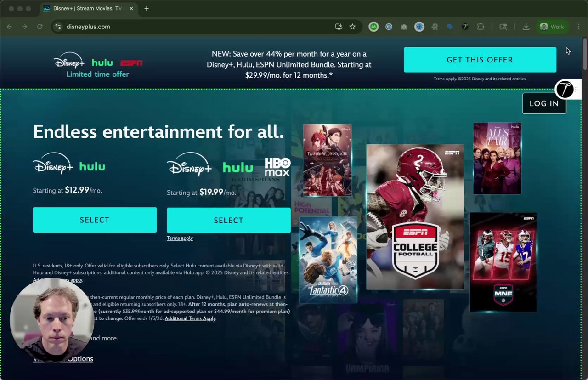Click the 'NEW: Save over 44%' banner text
The height and width of the screenshot is (380, 588).
(x=289, y=64)
